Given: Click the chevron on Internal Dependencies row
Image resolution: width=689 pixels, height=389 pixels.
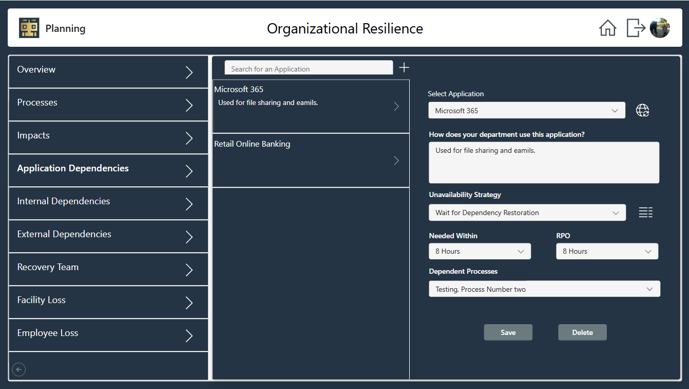Looking at the screenshot, I should pos(189,204).
